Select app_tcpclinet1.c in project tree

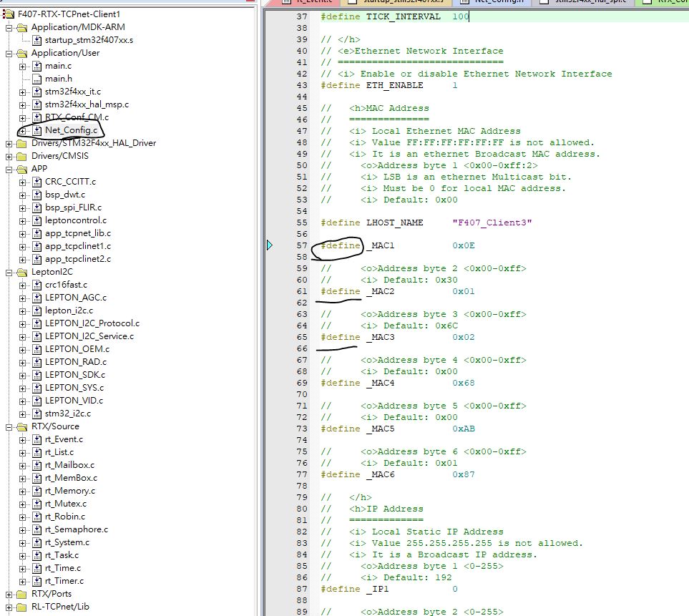(78, 246)
